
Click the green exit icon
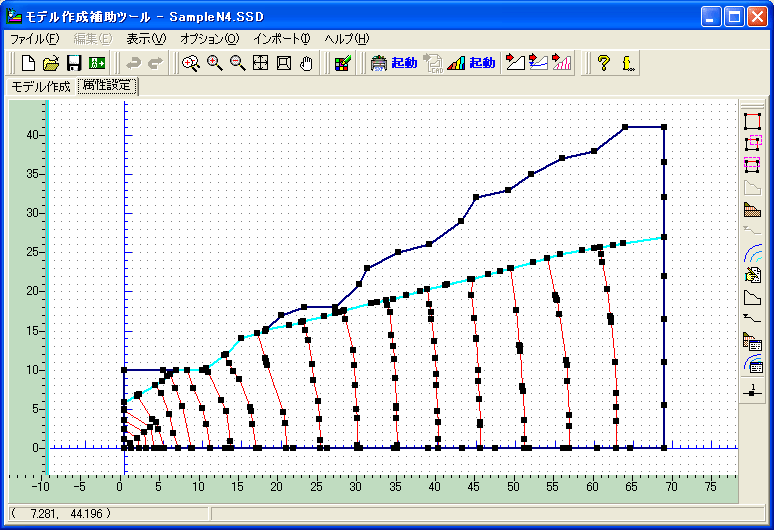click(x=97, y=63)
